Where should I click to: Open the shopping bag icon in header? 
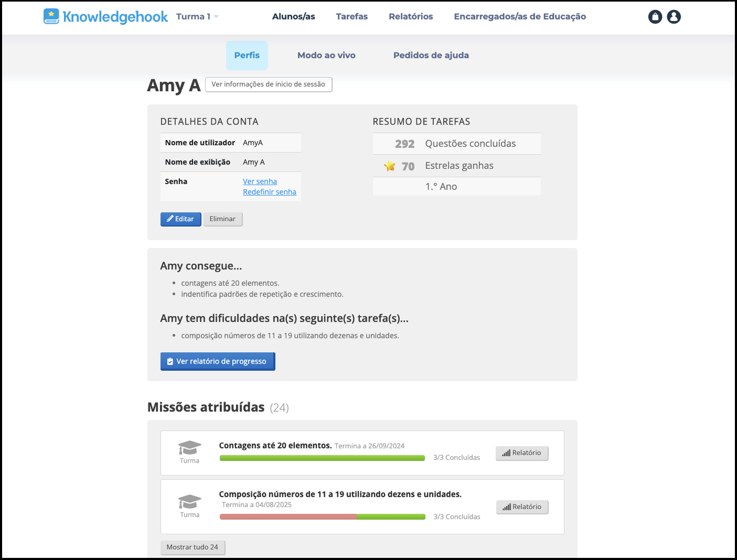coord(655,17)
